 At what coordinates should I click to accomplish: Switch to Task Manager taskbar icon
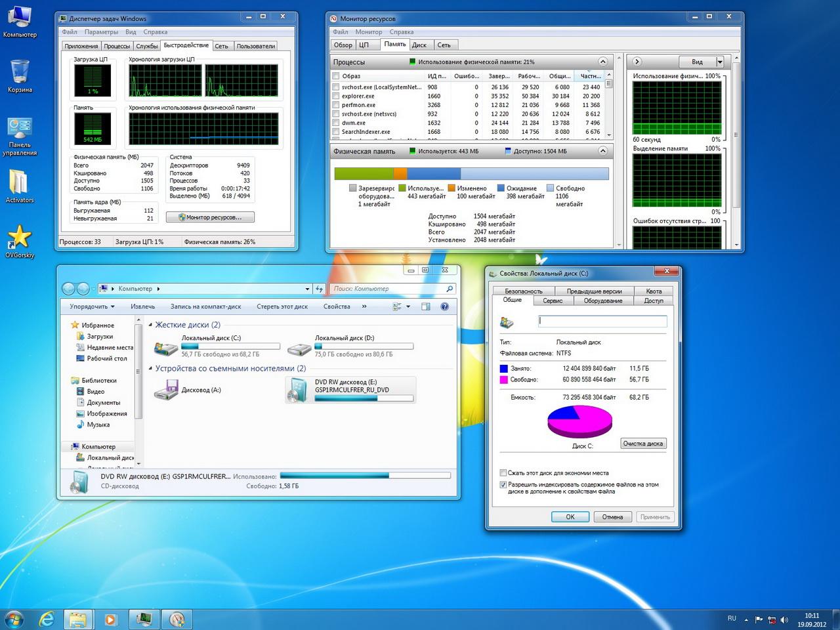(143, 618)
